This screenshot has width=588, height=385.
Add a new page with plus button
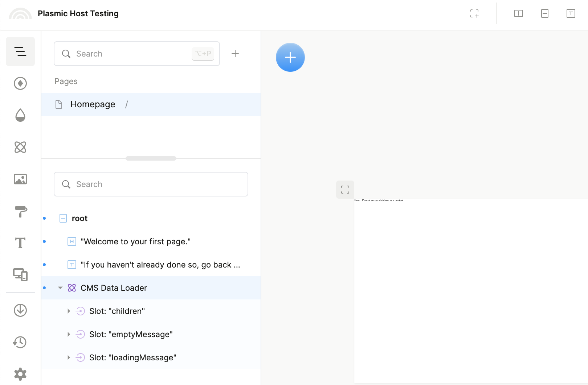[x=235, y=54]
